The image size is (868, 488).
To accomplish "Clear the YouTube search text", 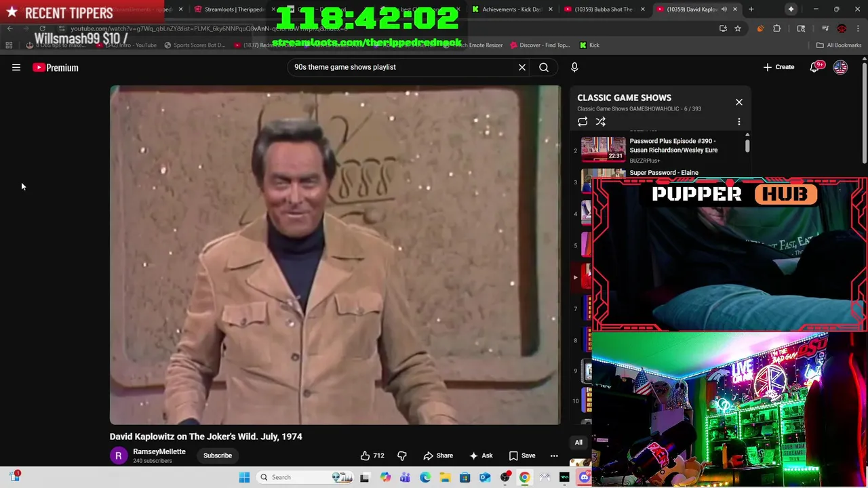I will pos(522,67).
